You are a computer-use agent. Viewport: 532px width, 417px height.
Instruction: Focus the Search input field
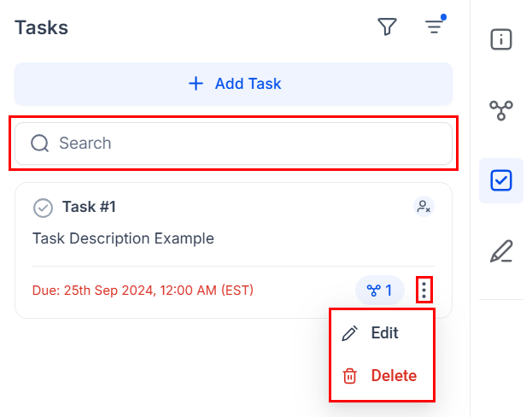point(248,144)
